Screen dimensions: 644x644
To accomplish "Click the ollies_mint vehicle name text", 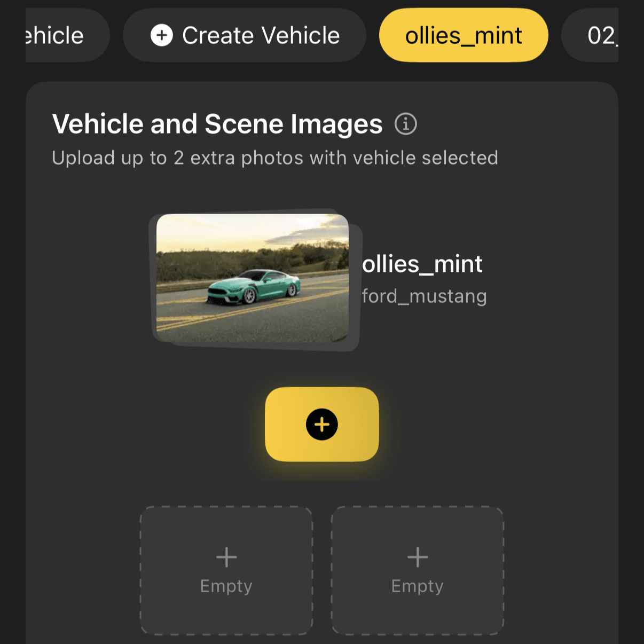I will [422, 264].
